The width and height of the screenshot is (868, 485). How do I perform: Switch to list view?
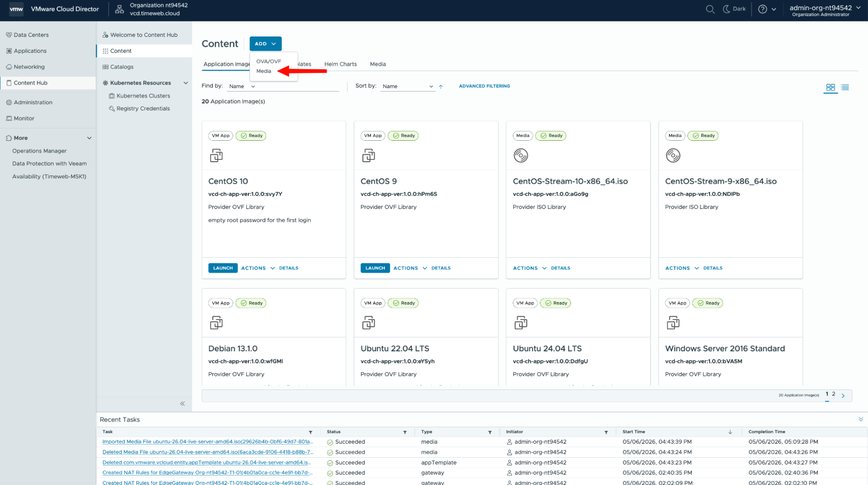[845, 88]
